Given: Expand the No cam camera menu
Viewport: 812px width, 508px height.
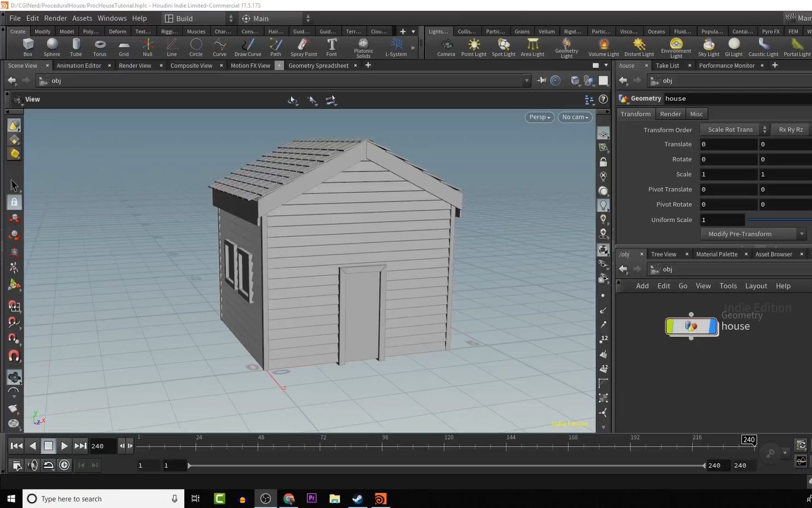Looking at the screenshot, I should [x=575, y=117].
